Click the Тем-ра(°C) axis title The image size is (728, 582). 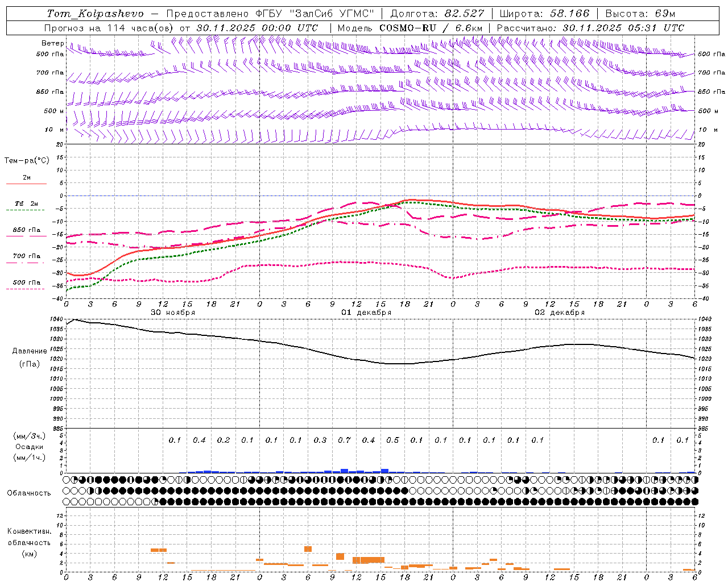27,161
